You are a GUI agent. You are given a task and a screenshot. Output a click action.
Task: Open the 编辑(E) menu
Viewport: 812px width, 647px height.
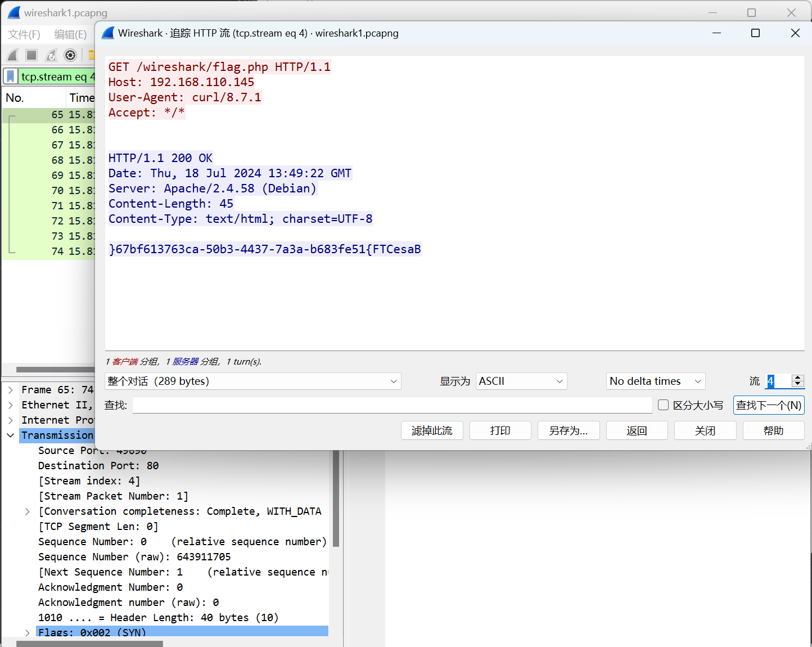pyautogui.click(x=70, y=35)
